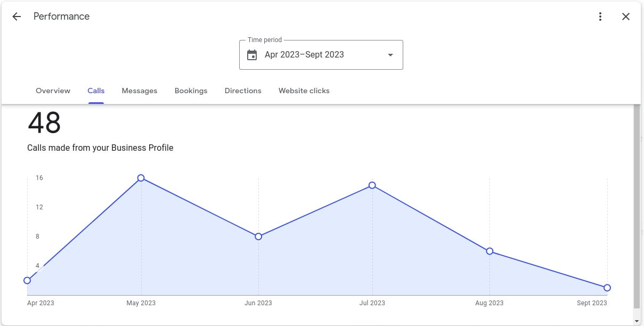Click the y-axis value 8
Viewport: 644px width, 326px height.
(x=38, y=237)
